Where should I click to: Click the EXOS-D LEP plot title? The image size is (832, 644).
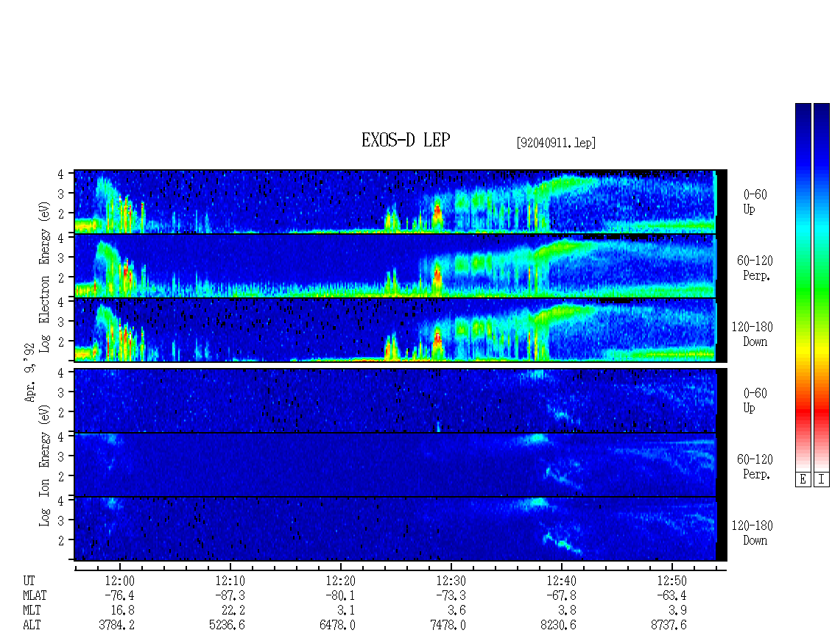point(406,141)
